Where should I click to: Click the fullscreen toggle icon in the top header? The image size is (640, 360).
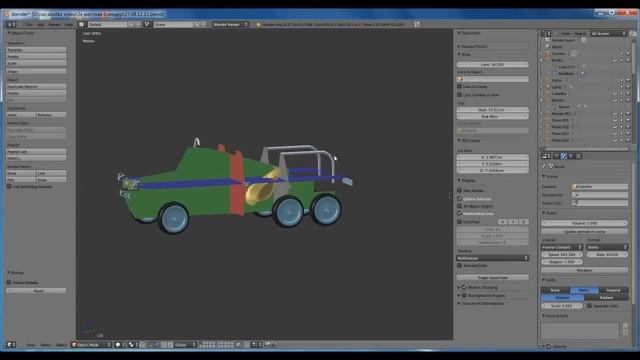pyautogui.click(x=417, y=24)
